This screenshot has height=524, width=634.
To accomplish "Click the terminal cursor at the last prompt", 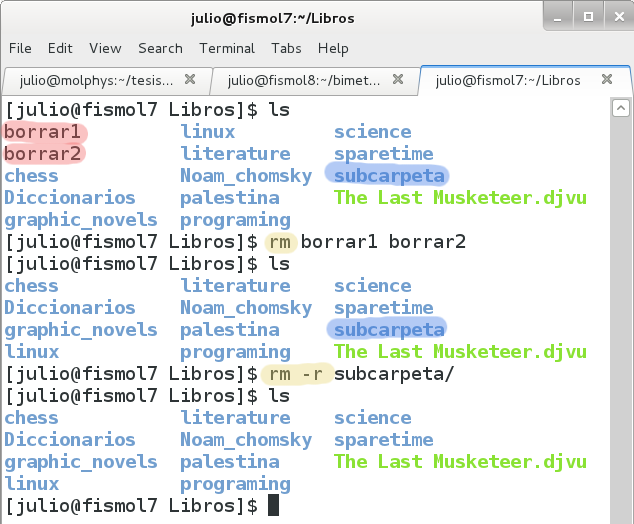I will click(273, 506).
